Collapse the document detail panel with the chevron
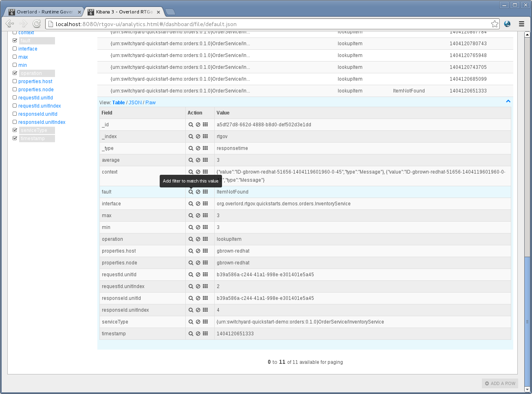The width and height of the screenshot is (532, 394). click(508, 101)
